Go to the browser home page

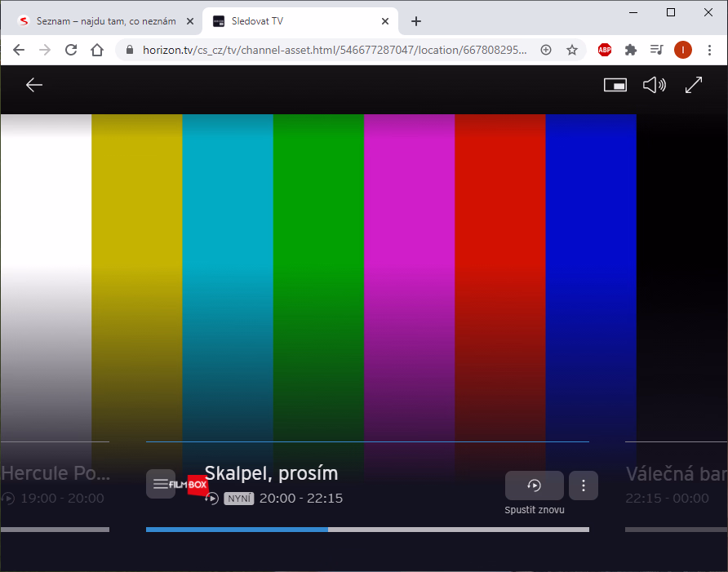pyautogui.click(x=97, y=50)
